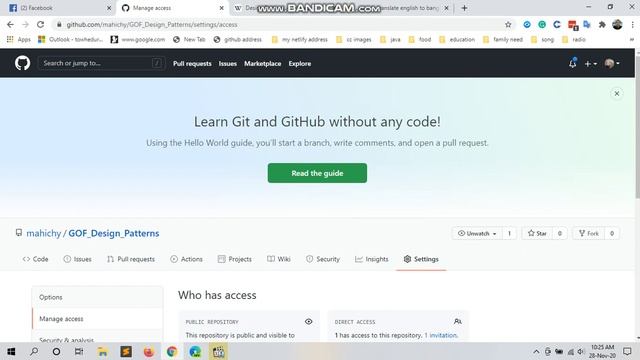Open the mahichy owner link
Viewport: 640px width, 360px height.
[x=43, y=233]
